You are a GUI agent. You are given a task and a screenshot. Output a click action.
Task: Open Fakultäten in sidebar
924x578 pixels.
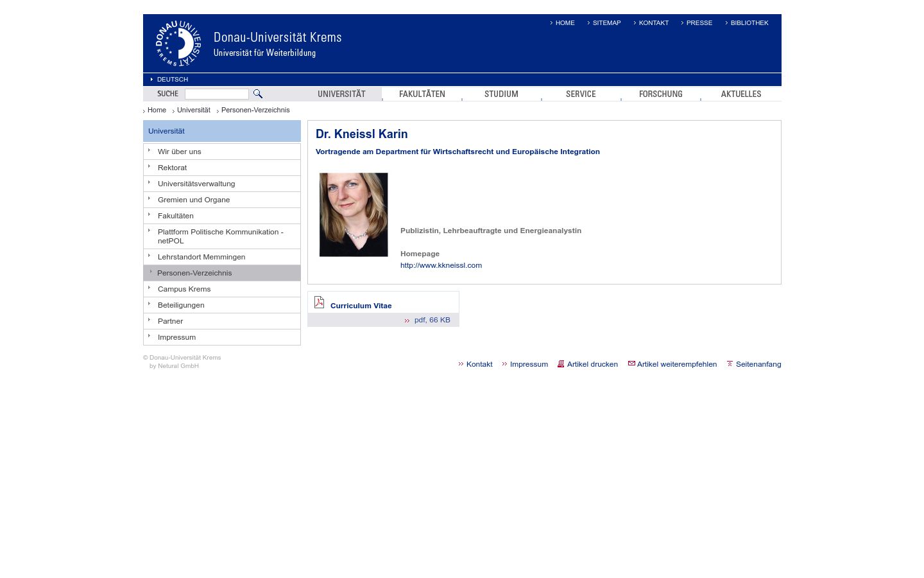click(x=222, y=216)
